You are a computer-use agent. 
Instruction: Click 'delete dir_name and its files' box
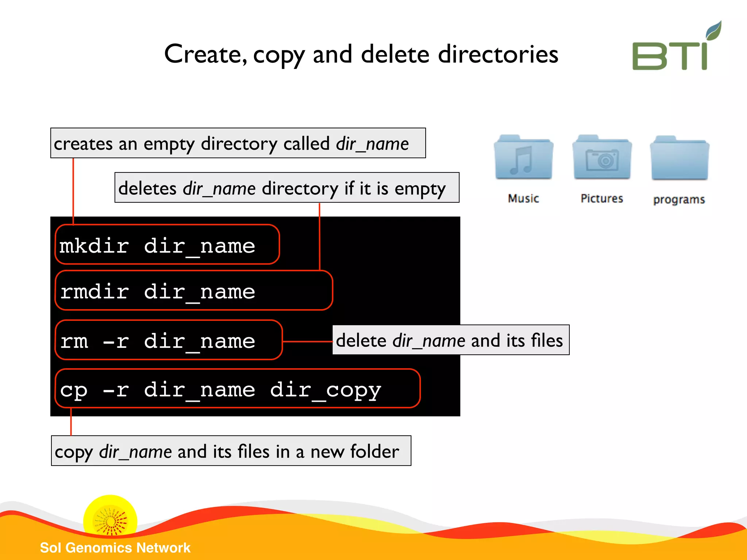[x=450, y=340]
